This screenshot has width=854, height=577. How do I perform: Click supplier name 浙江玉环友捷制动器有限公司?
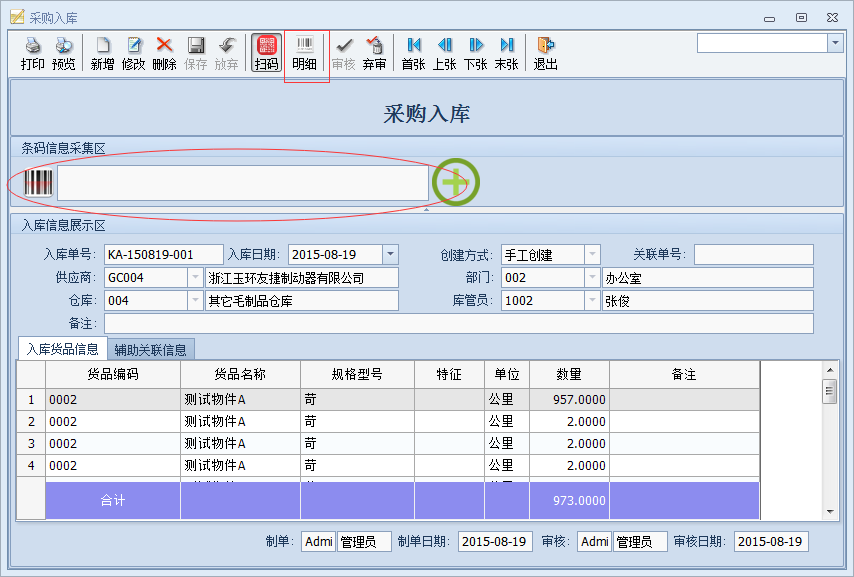click(302, 277)
